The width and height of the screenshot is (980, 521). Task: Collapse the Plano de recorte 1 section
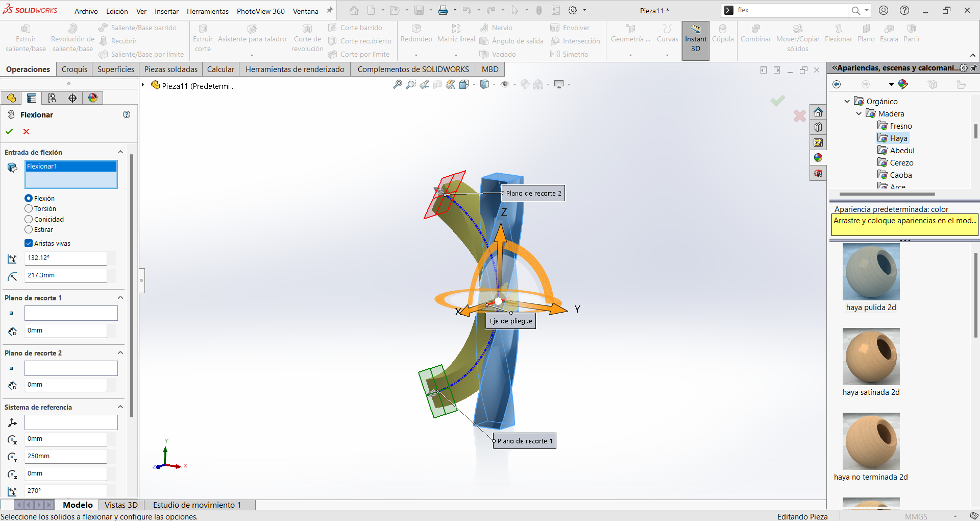(120, 298)
